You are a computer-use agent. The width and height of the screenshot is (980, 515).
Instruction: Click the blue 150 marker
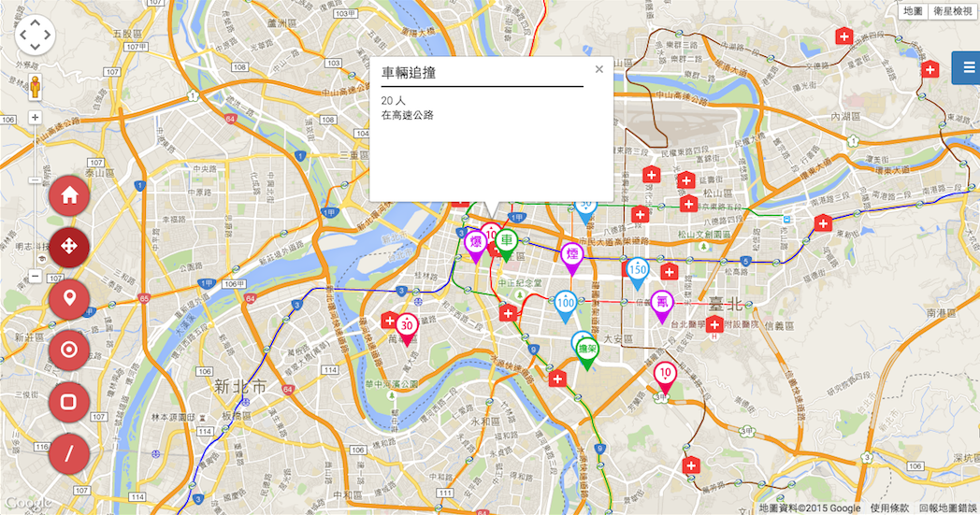click(x=637, y=273)
